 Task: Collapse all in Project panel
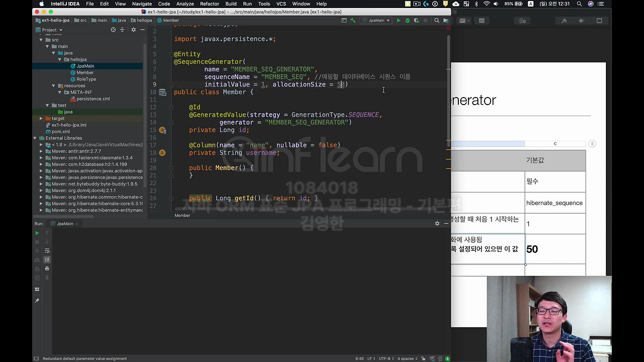click(x=122, y=30)
